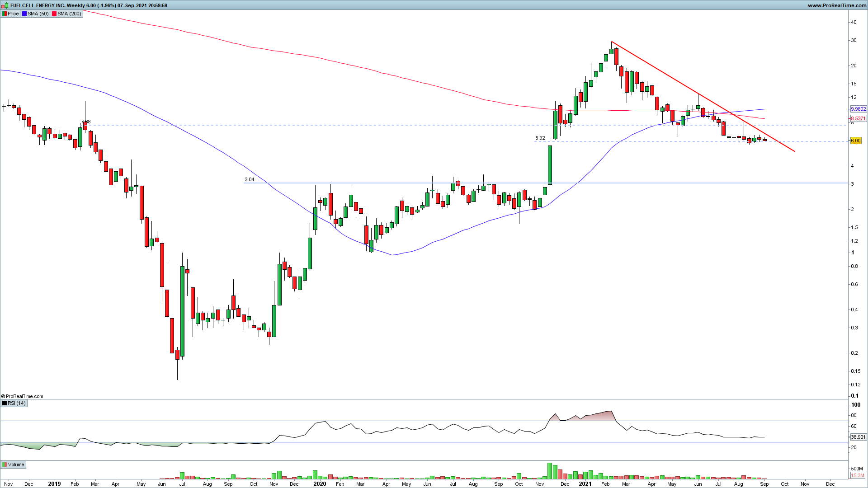Click the 5.92 dashed level label

coord(540,138)
